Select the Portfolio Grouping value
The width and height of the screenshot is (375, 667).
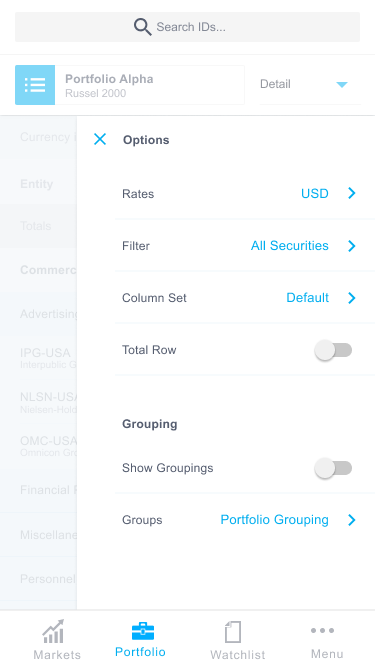(274, 520)
